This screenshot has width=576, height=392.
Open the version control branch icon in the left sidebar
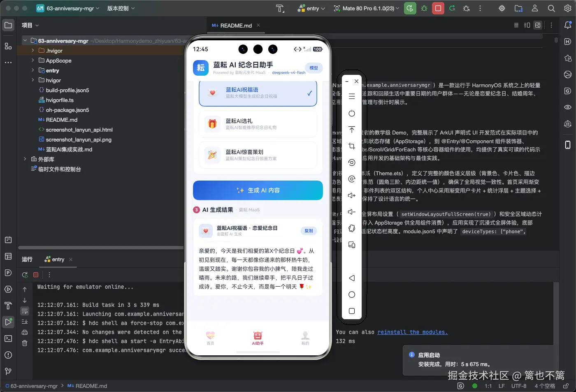(x=8, y=371)
